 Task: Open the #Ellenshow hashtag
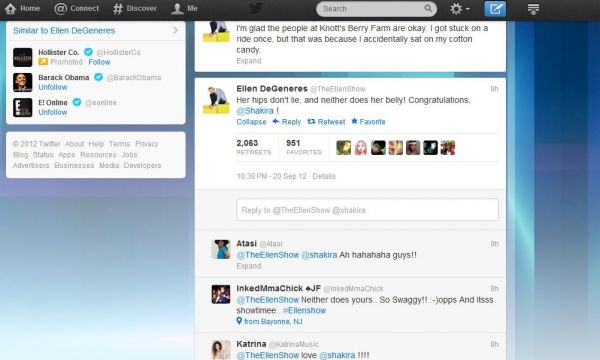[304, 311]
